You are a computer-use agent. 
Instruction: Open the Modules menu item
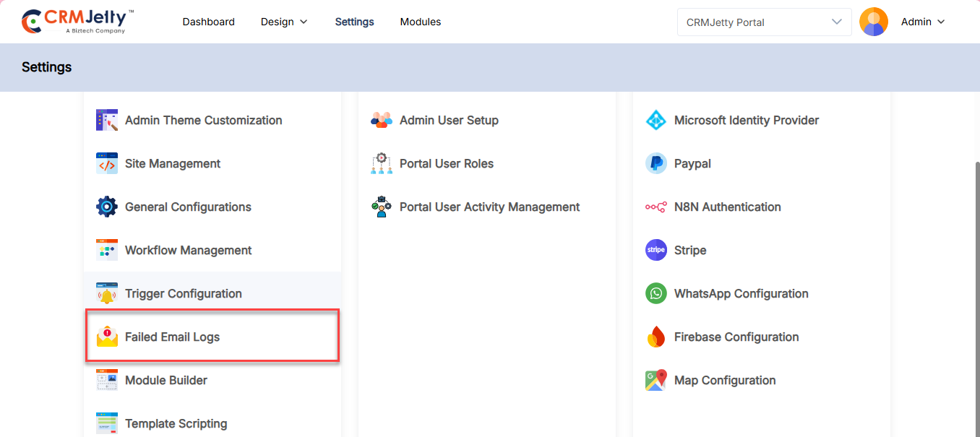click(x=420, y=22)
